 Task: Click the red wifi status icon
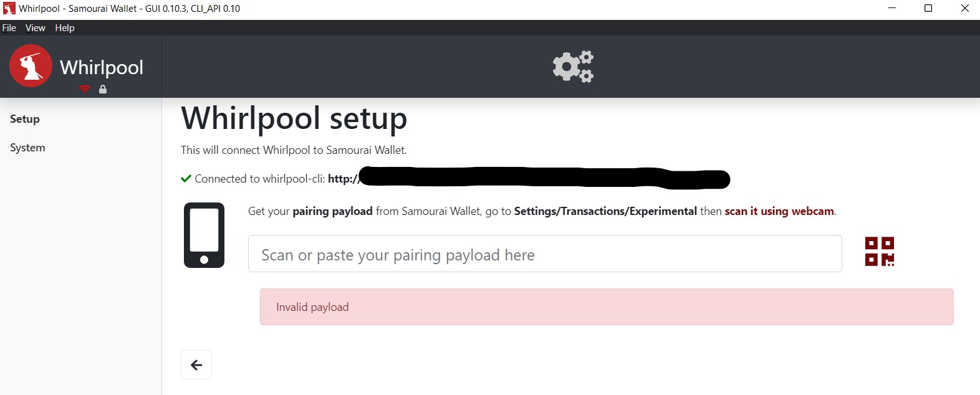pyautogui.click(x=85, y=89)
